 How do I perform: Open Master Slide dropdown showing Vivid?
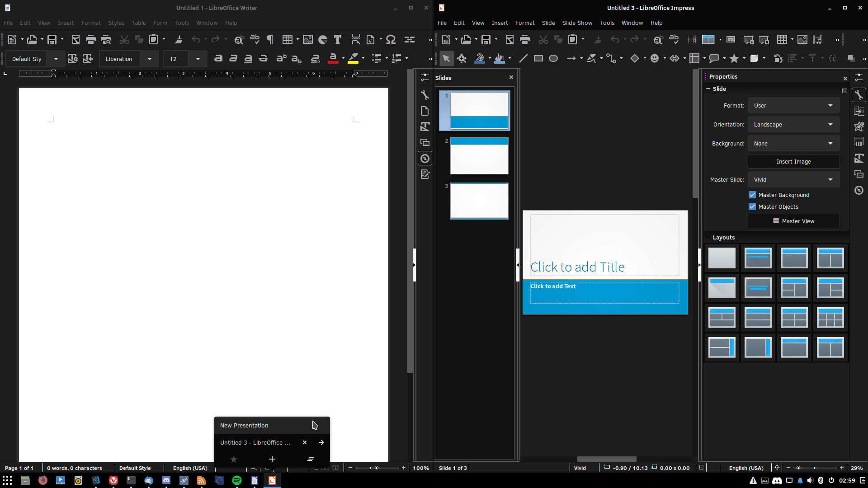[793, 180]
